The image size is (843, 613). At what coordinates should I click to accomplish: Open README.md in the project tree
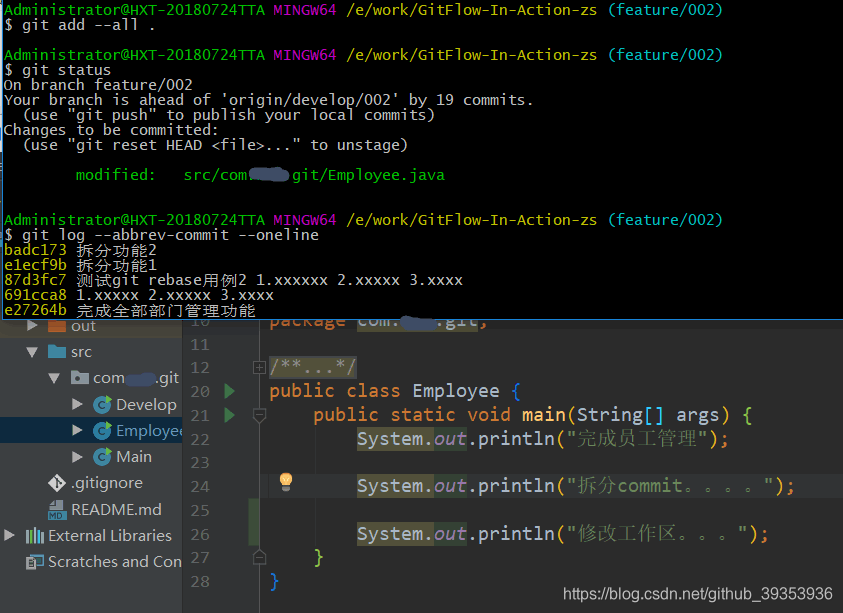[x=116, y=509]
